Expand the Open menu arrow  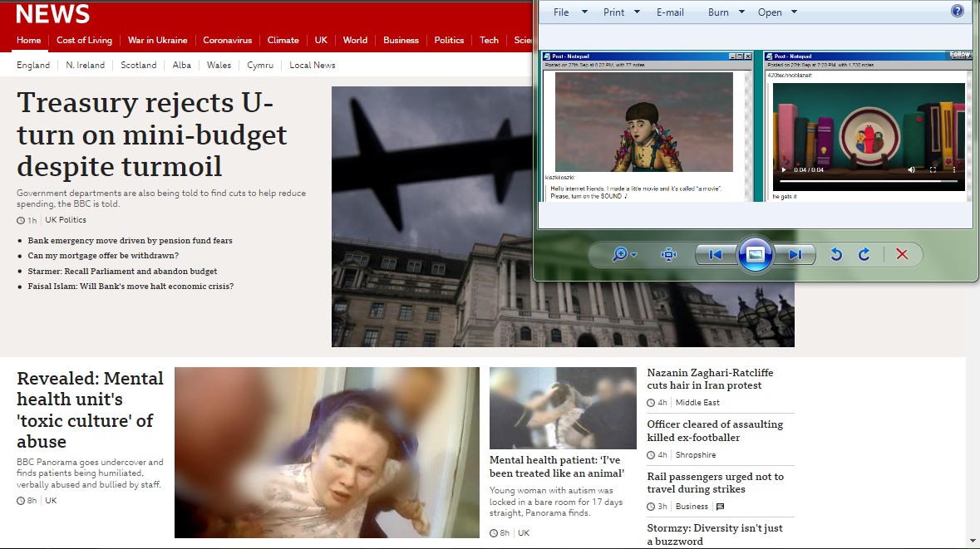[794, 12]
